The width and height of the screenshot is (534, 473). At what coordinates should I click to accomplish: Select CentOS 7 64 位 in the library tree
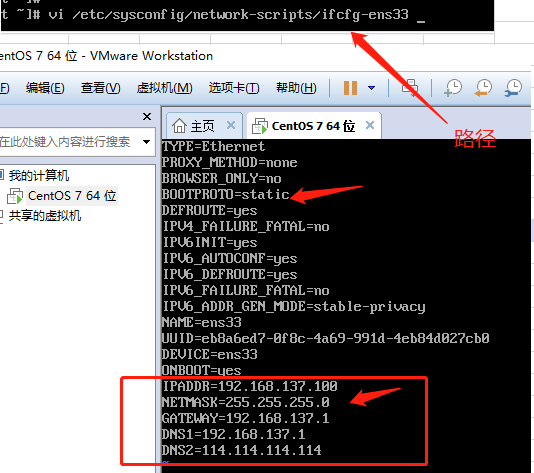coord(72,196)
